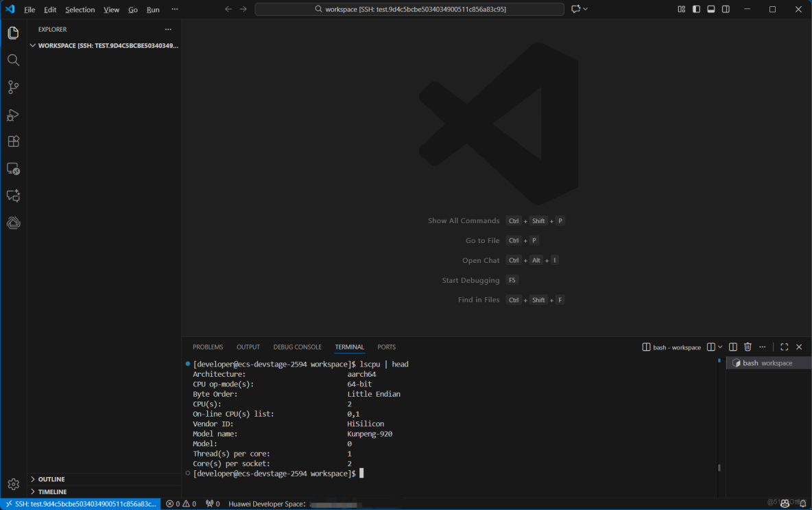Click the forwarded ports status item
The image size is (812, 510).
click(x=213, y=504)
